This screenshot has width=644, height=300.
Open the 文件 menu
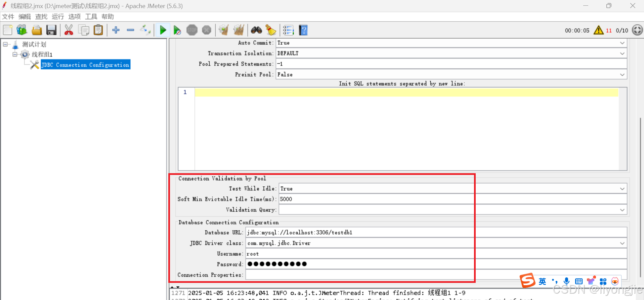pos(8,16)
